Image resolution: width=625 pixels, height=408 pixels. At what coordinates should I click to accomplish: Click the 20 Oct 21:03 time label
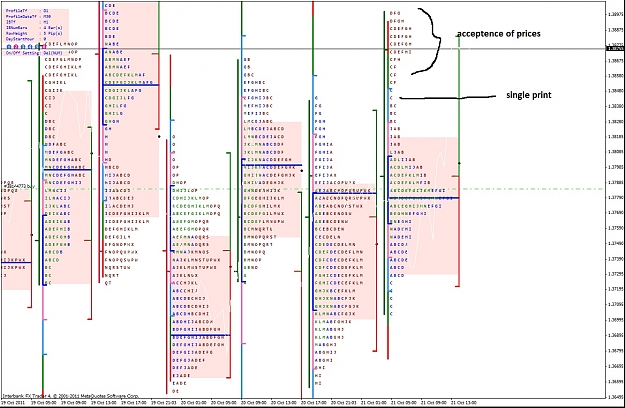(x=344, y=402)
